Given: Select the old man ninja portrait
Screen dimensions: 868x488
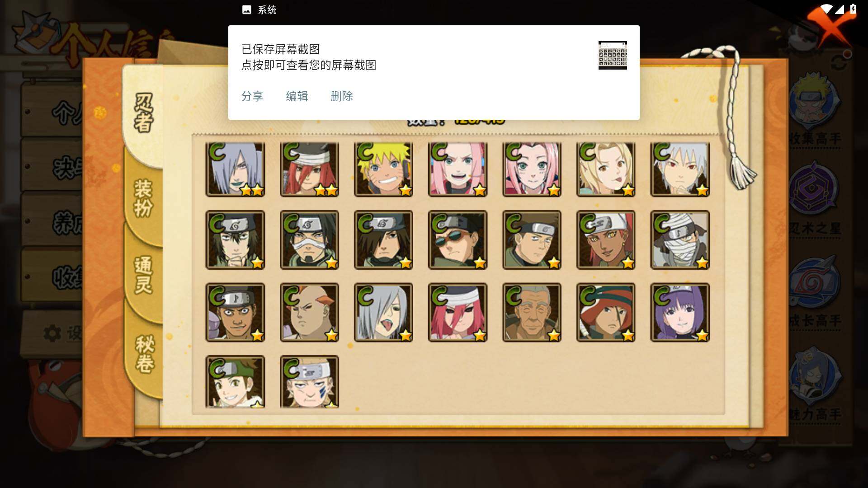Looking at the screenshot, I should click(532, 312).
